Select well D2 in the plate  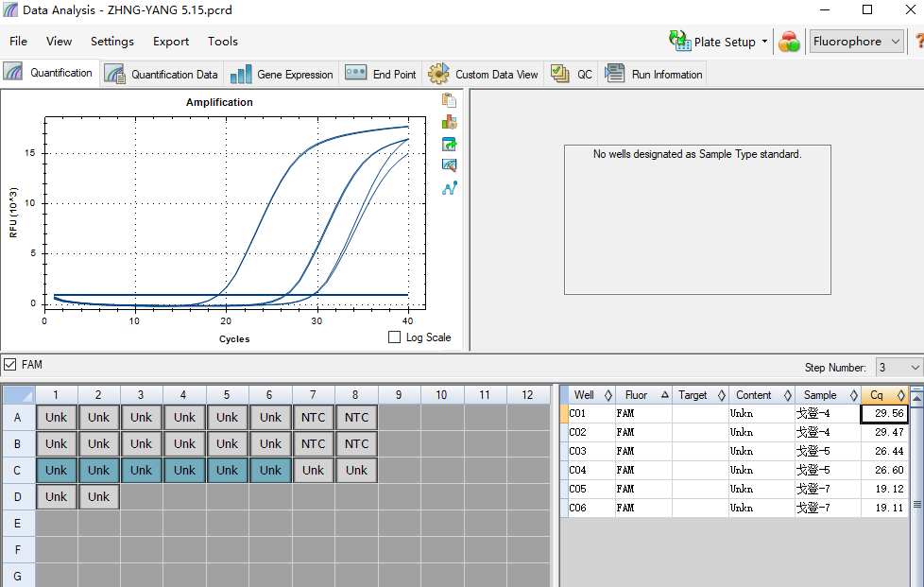pos(98,497)
